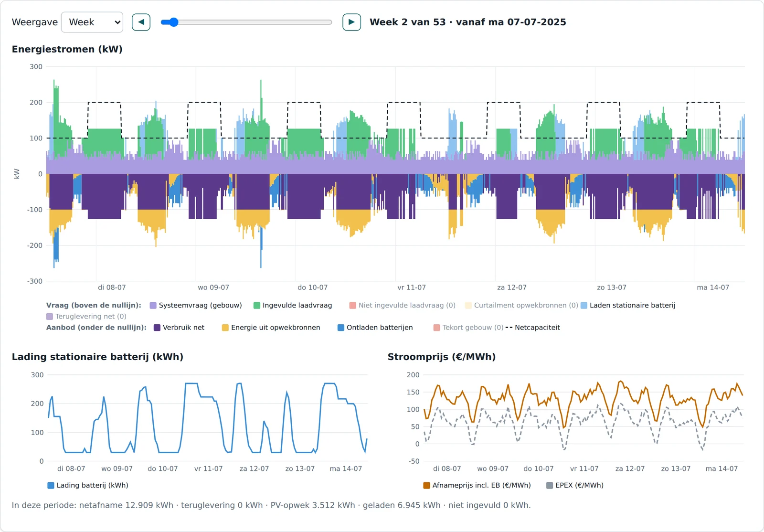Click zo 13-07 label on Energiestromen chart
Viewport: 764px width, 532px height.
612,287
